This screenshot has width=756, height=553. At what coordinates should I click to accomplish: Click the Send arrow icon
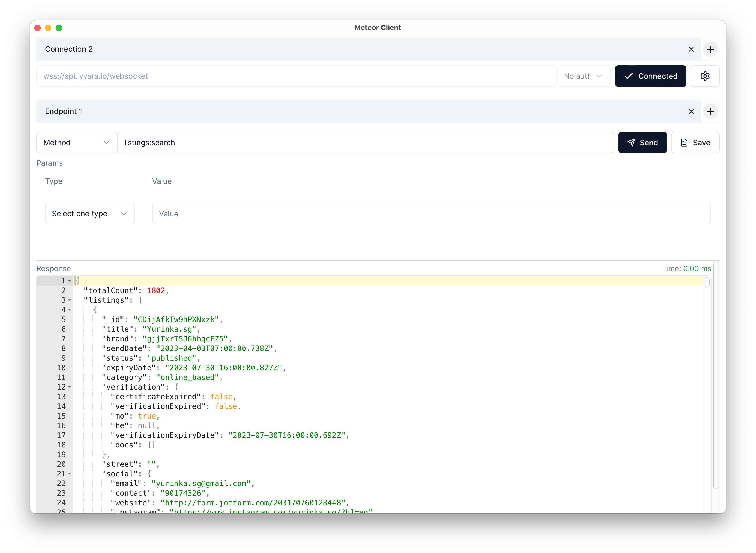click(x=631, y=142)
